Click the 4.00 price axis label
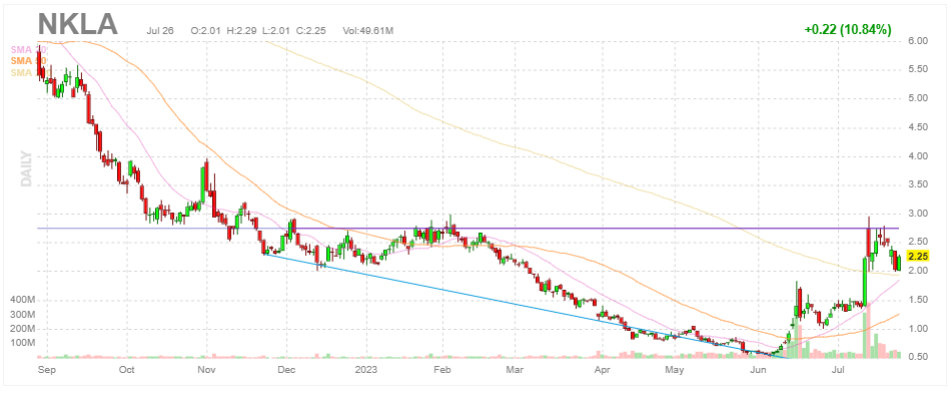Viewport: 951px width, 395px height. pyautogui.click(x=918, y=156)
